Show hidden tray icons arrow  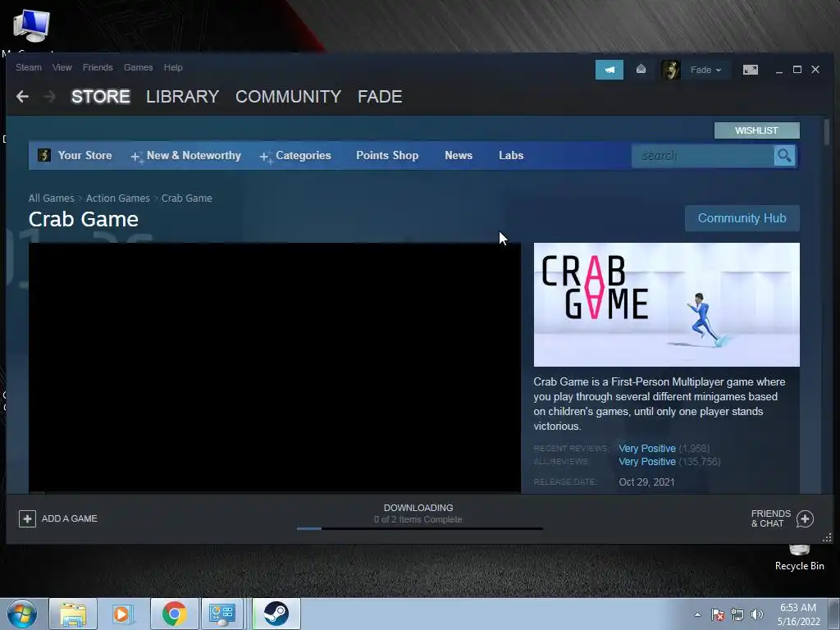tap(697, 614)
